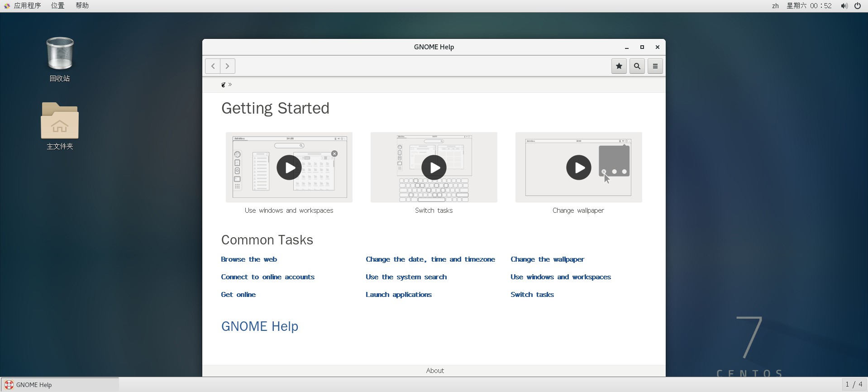The height and width of the screenshot is (392, 868).
Task: Click the Switch tasks caption under video
Action: (x=434, y=210)
